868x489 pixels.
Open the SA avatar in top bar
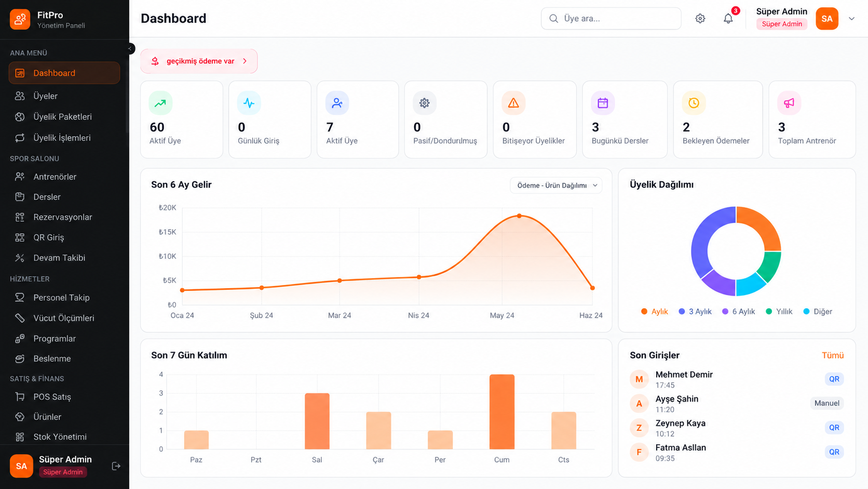click(x=827, y=19)
